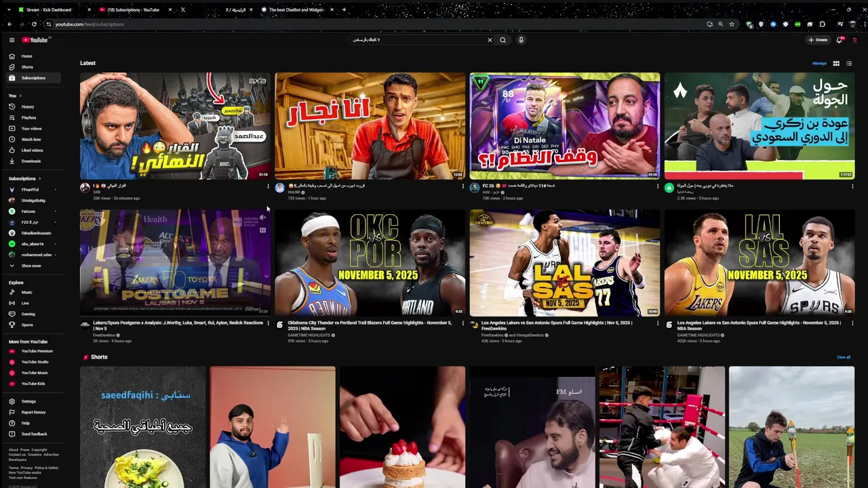Bookmark this page with the star icon
This screenshot has height=488, width=868.
(x=732, y=24)
